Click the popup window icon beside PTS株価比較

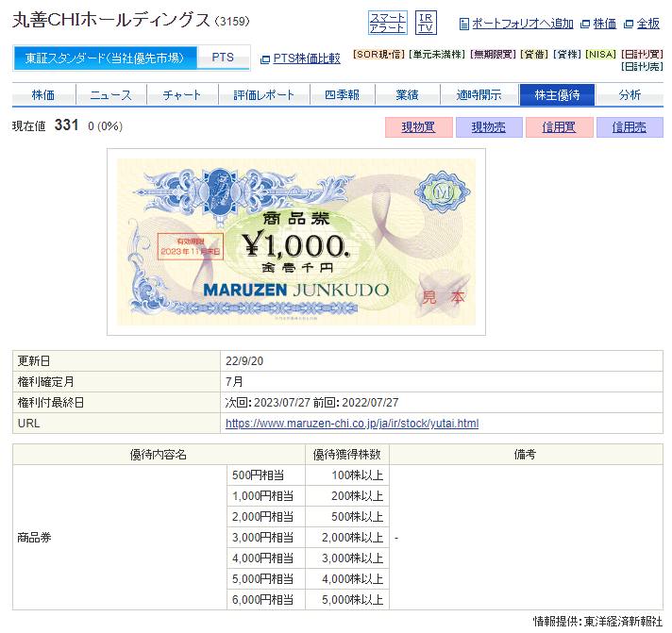pyautogui.click(x=265, y=59)
